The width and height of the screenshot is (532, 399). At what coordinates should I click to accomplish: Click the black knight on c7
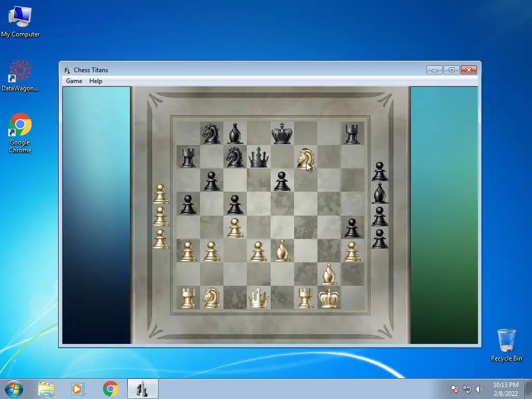tap(235, 157)
